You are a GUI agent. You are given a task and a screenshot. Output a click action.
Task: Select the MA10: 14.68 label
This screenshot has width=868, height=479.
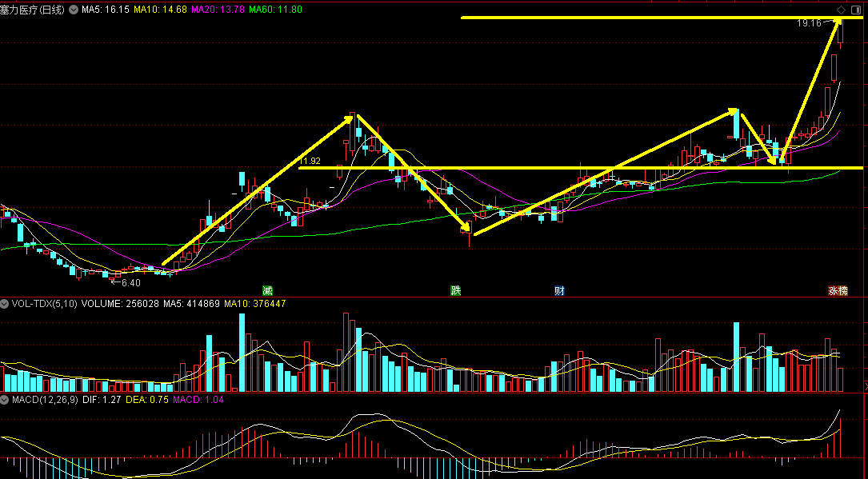pyautogui.click(x=161, y=10)
